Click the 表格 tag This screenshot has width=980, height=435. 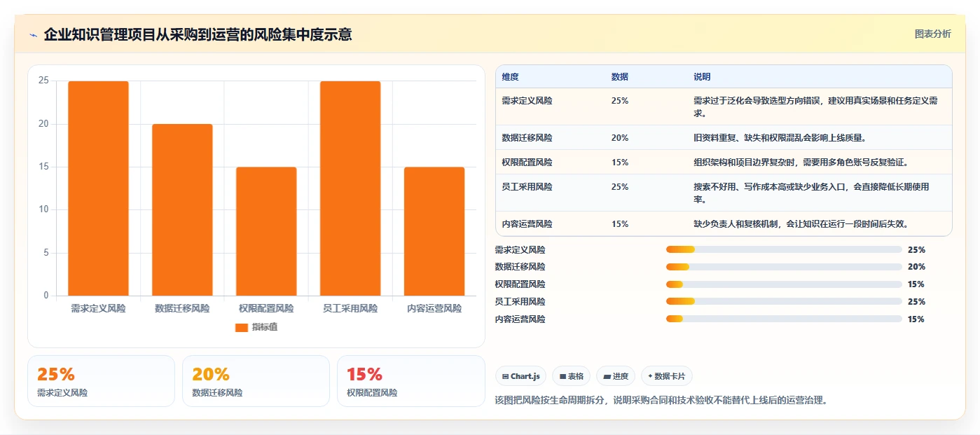coord(572,376)
